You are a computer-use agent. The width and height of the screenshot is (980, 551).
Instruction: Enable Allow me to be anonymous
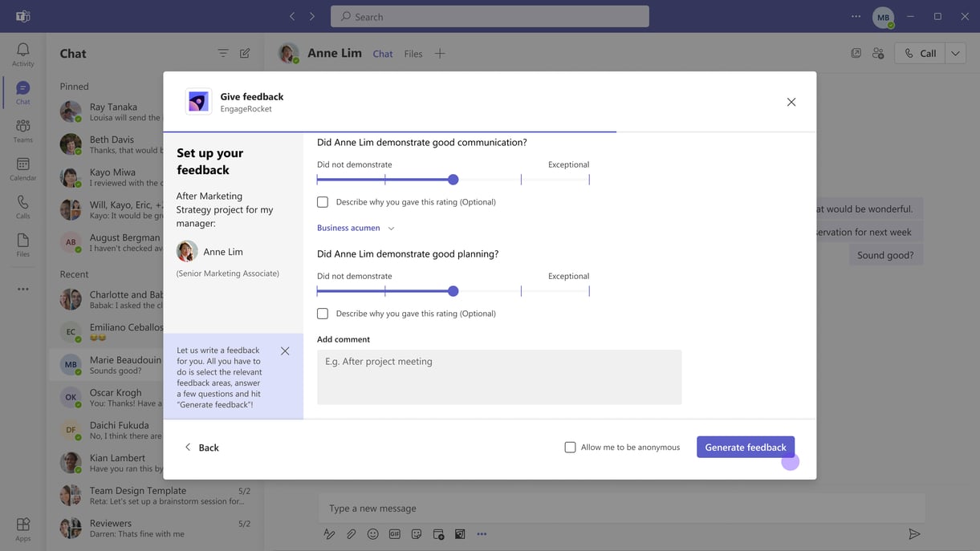coord(570,448)
